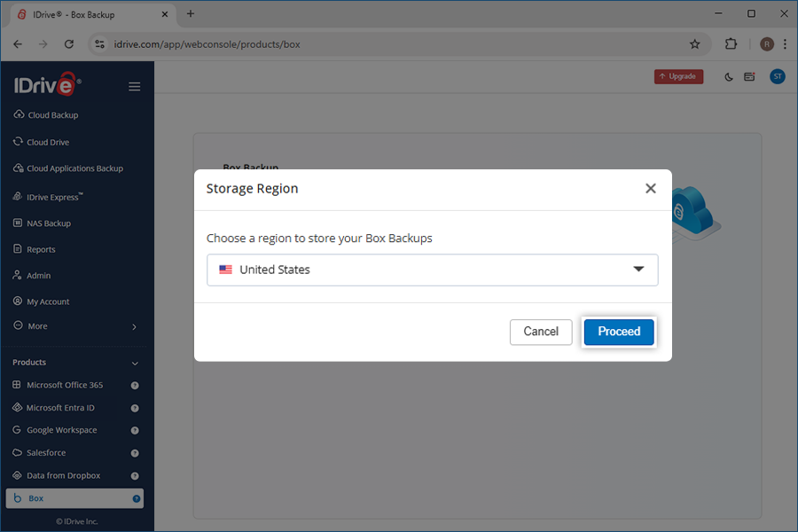Select Data from Dropbox product
Screen dimensions: 798x532
[x=57, y=475]
